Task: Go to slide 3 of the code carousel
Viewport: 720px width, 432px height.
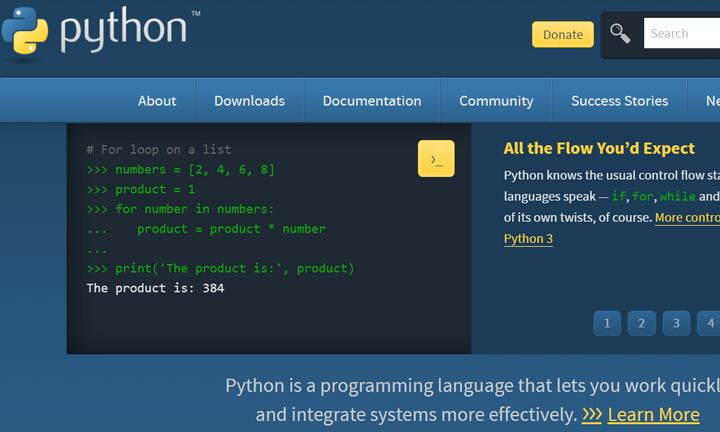Action: click(x=676, y=323)
